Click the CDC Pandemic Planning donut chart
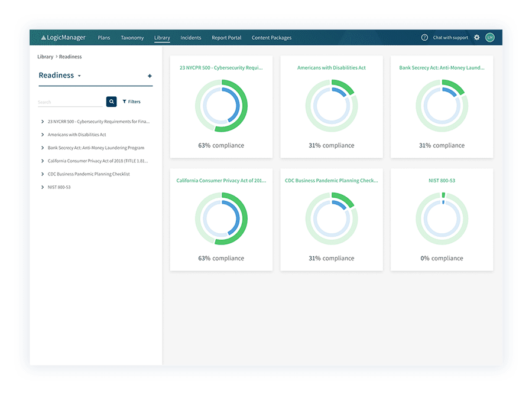The width and height of the screenshot is (532, 395). pos(332,218)
